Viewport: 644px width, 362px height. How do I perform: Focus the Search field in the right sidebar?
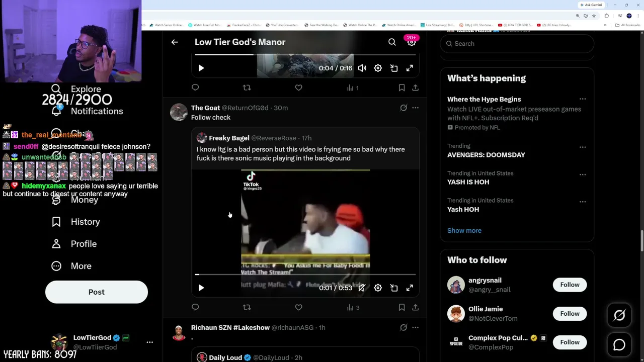pos(517,44)
